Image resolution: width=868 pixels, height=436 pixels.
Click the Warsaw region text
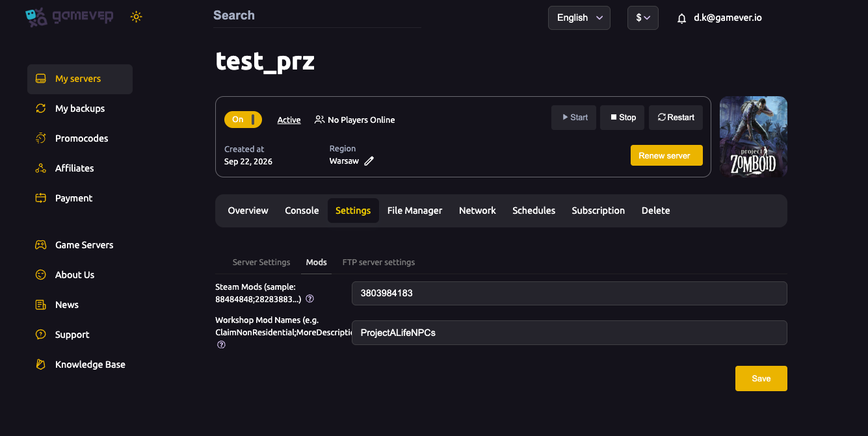[344, 161]
